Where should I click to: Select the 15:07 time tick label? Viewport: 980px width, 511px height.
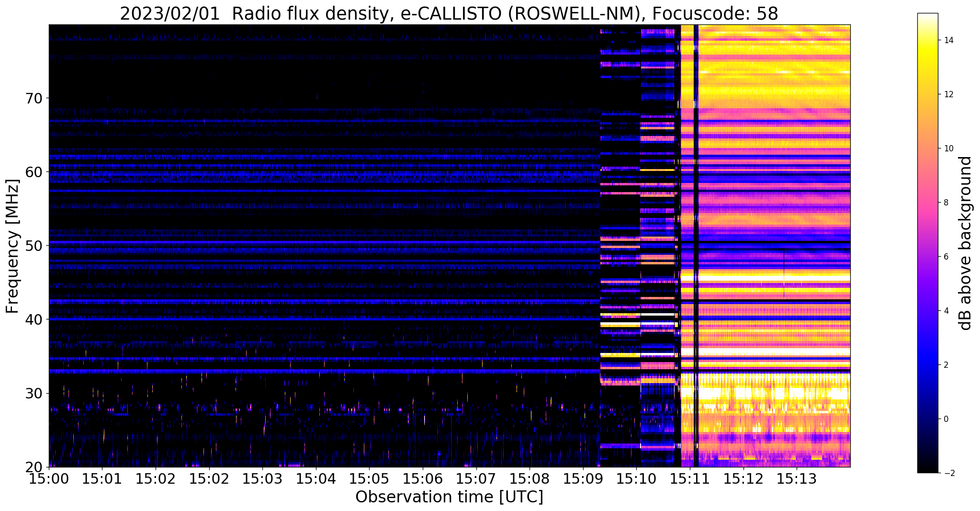point(476,478)
